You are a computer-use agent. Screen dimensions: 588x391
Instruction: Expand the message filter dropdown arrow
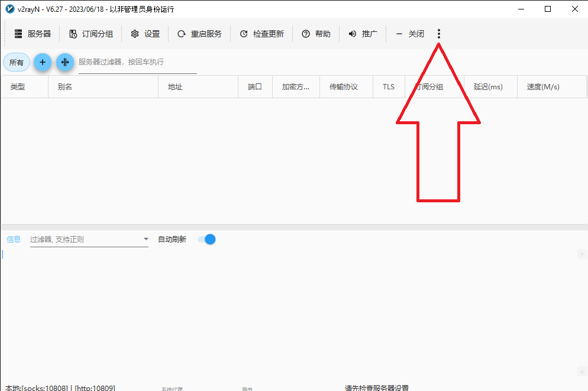click(x=146, y=240)
